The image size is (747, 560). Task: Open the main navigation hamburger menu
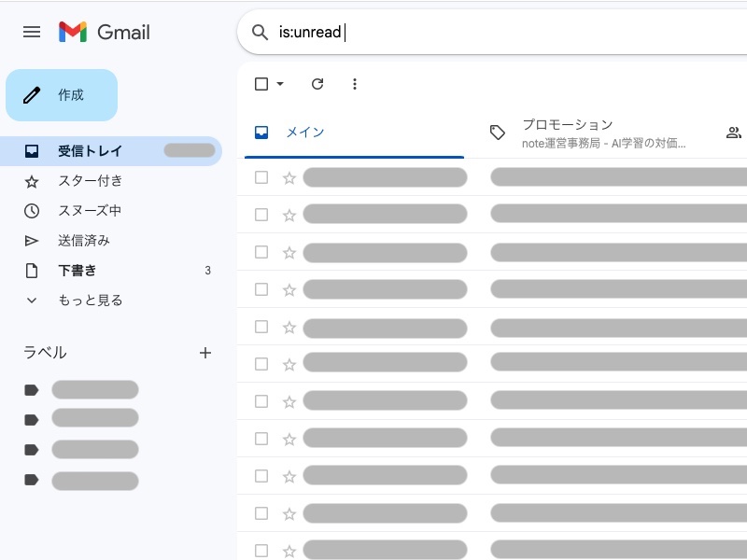pyautogui.click(x=31, y=32)
